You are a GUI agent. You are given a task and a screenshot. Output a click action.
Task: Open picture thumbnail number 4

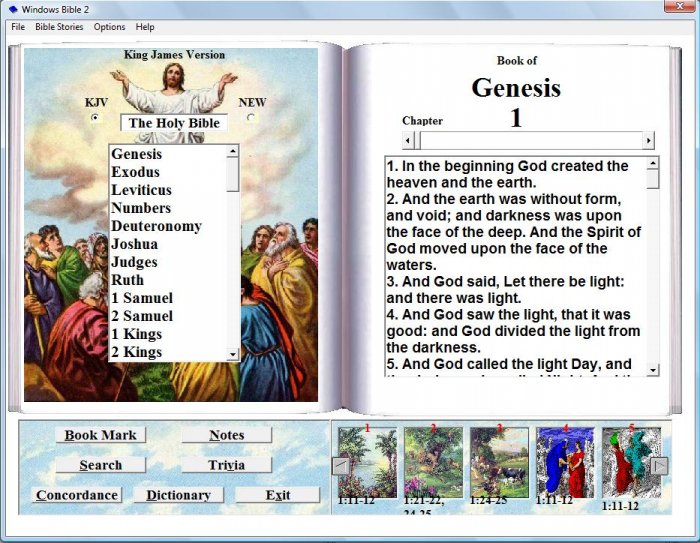click(x=565, y=462)
